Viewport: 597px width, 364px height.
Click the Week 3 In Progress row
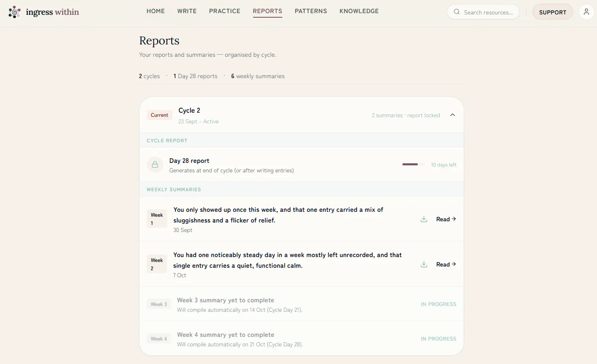(302, 304)
